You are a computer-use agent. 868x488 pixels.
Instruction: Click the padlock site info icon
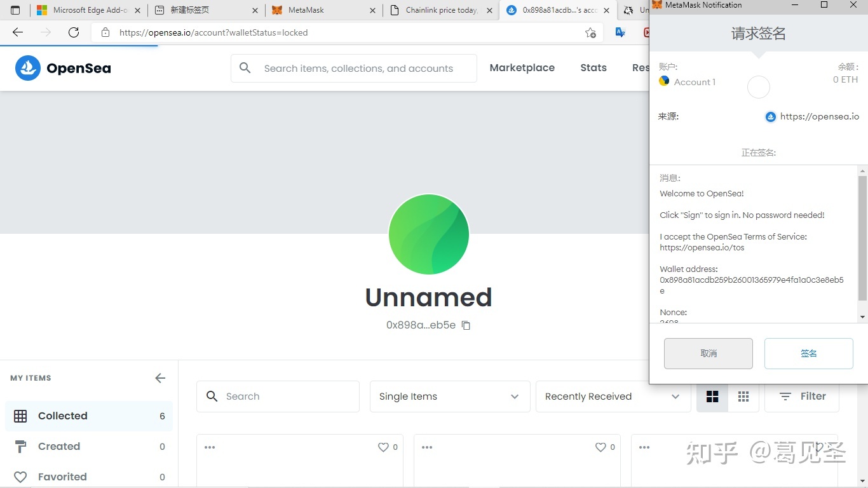click(105, 32)
